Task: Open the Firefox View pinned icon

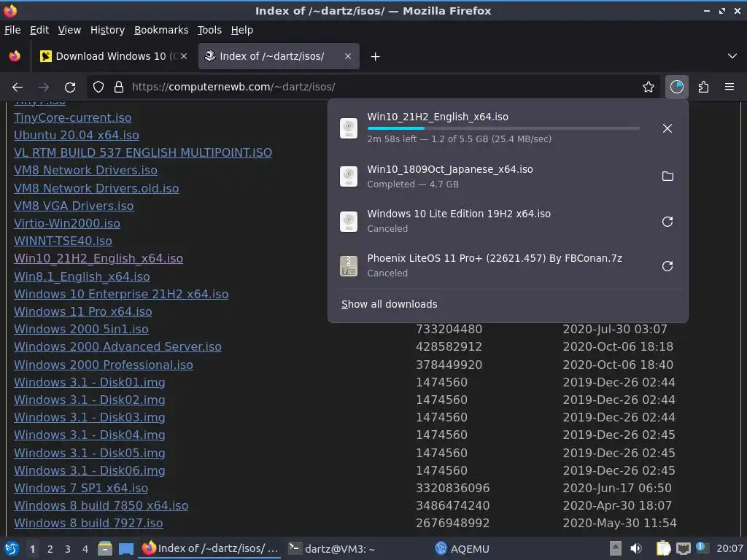Action: [x=15, y=56]
